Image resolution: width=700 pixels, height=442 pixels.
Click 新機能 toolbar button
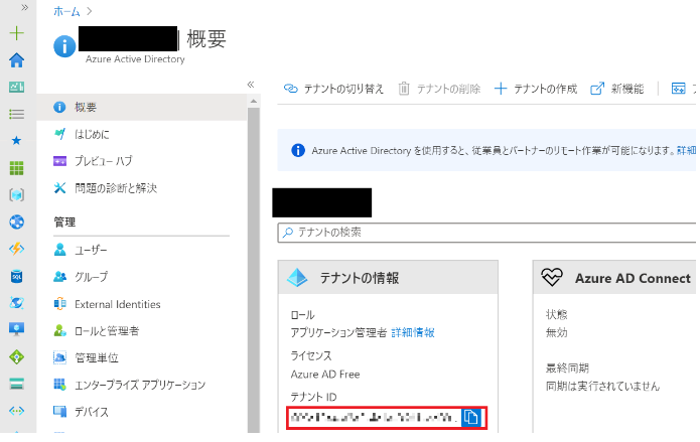pos(617,89)
